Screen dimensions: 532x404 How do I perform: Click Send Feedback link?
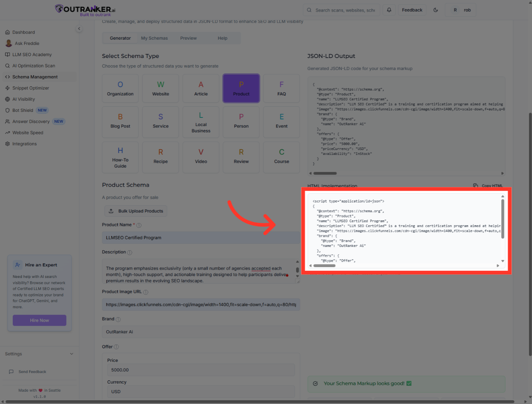click(x=28, y=372)
